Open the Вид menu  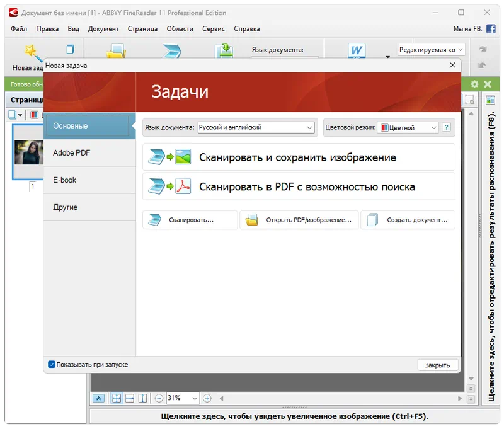coord(73,28)
